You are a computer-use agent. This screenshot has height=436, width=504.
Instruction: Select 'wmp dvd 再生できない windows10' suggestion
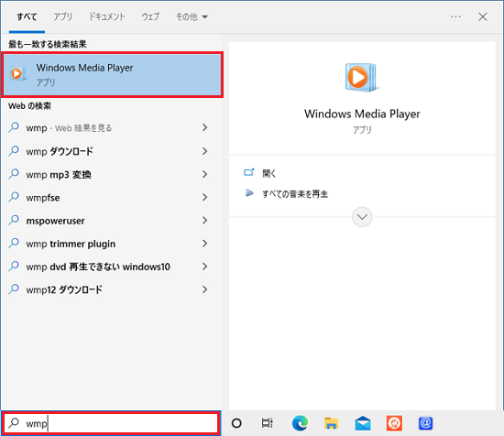108,267
